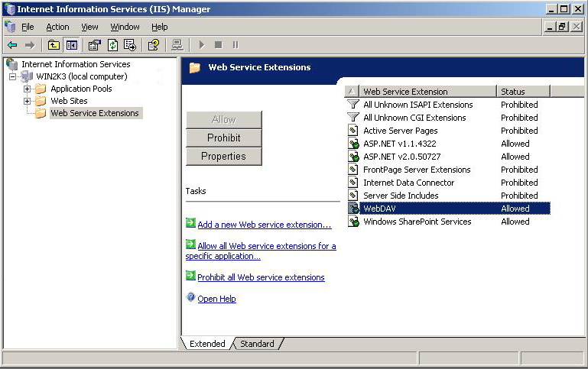Go up one level toolbar icon
588x369 pixels.
click(54, 45)
